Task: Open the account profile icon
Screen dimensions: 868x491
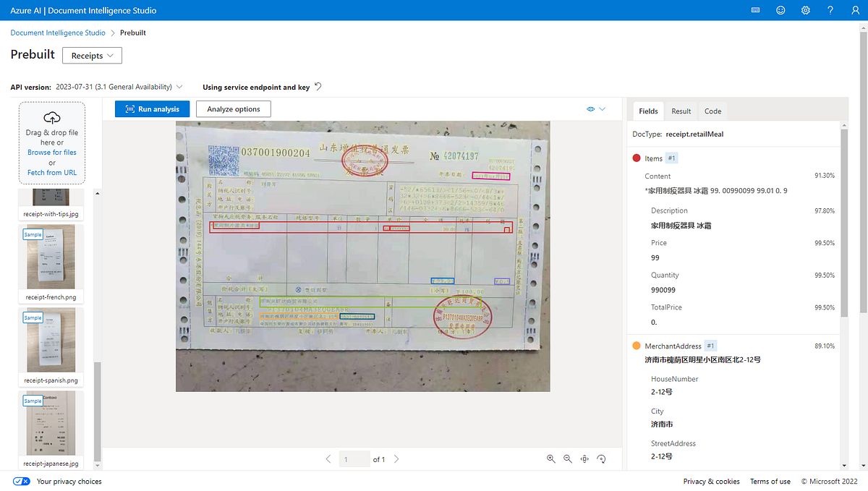Action: pyautogui.click(x=854, y=10)
